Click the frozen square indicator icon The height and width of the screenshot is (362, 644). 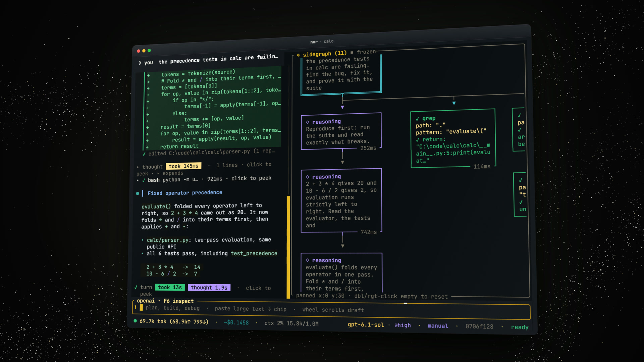click(352, 53)
